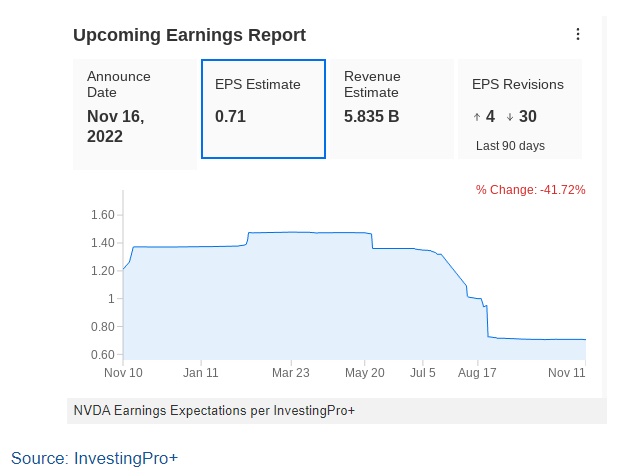Select the EPS Estimate tab
Viewport: 620px width, 476px height.
[263, 108]
